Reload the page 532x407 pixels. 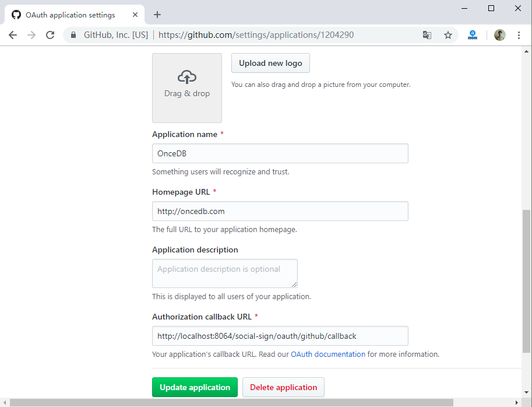pos(49,35)
